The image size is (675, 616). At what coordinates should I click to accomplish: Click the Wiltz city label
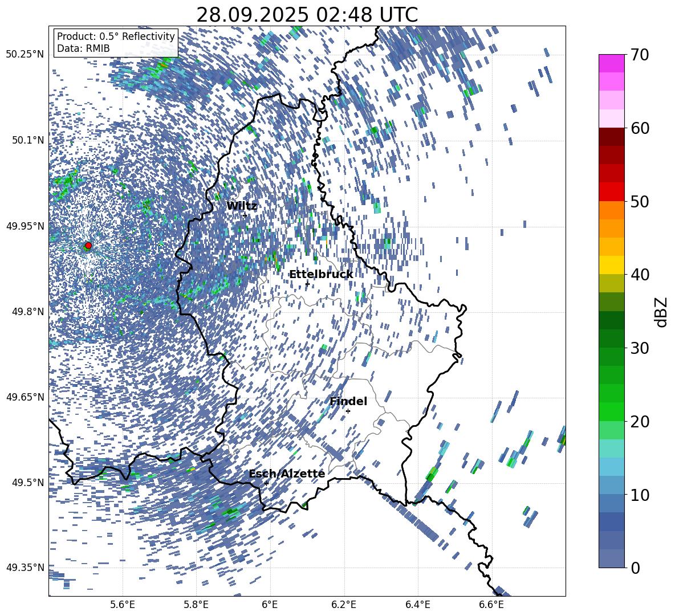click(242, 206)
